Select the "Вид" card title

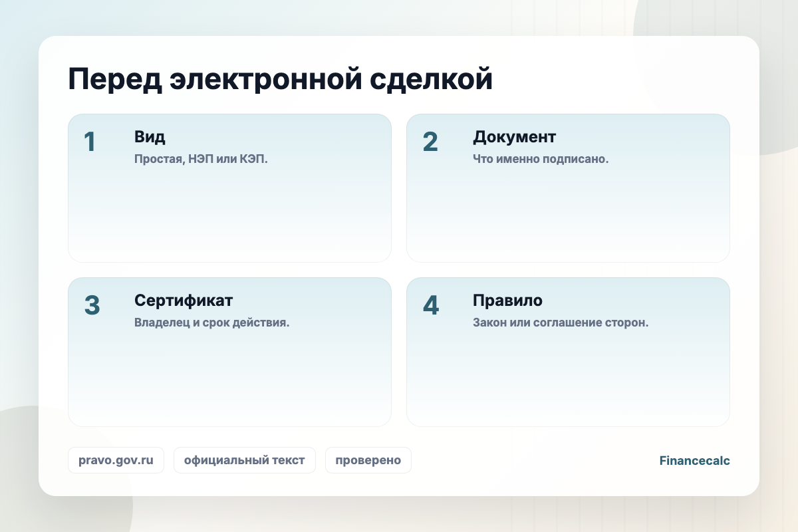pyautogui.click(x=150, y=137)
